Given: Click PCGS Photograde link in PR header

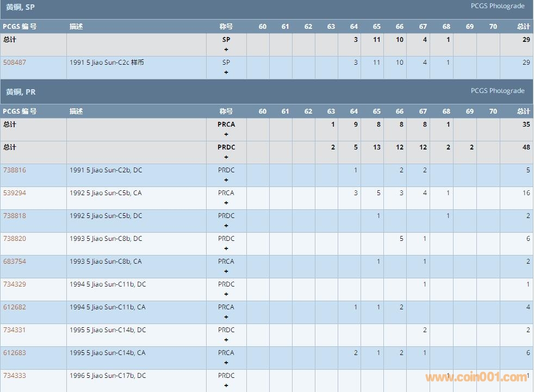Looking at the screenshot, I should [x=498, y=91].
